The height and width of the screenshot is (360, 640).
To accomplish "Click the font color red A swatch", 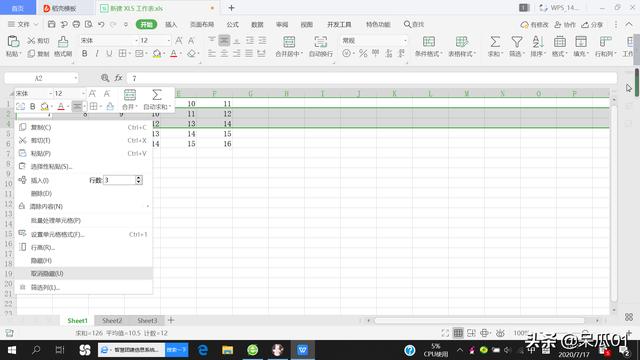I will tap(173, 53).
